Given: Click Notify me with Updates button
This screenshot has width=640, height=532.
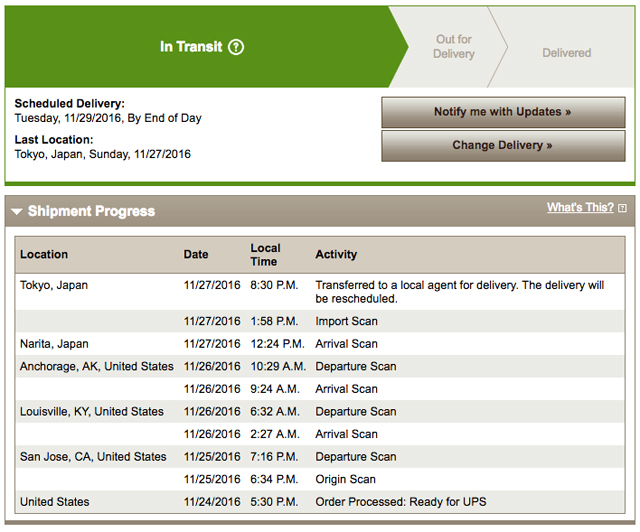Looking at the screenshot, I should (x=503, y=112).
